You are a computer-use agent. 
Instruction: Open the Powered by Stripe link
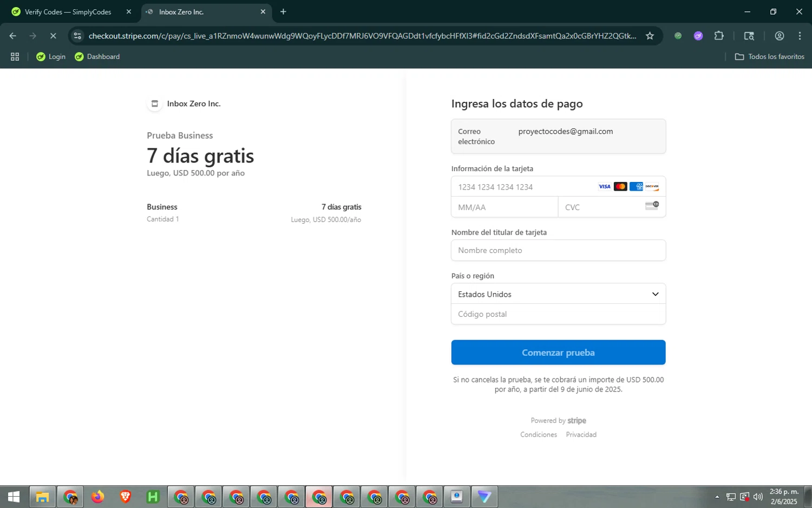[558, 421]
